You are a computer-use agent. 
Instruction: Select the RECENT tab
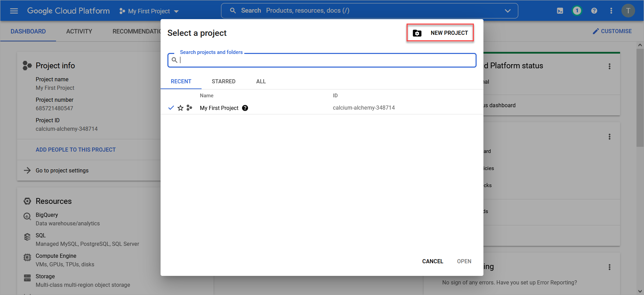point(181,81)
